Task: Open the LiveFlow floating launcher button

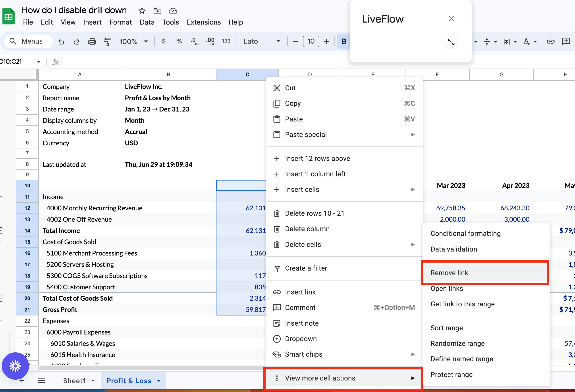Action: [15, 366]
